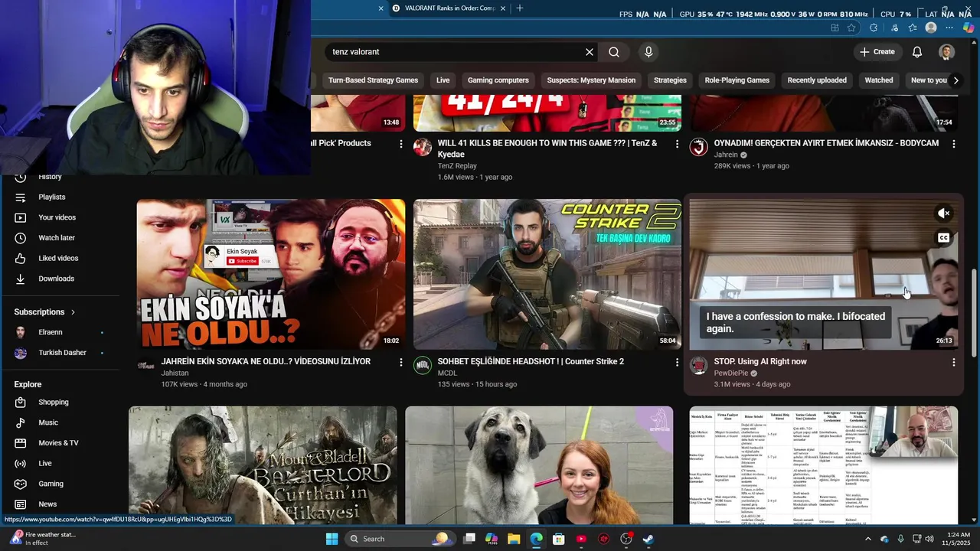Open the browser settings ellipsis menu
The width and height of the screenshot is (980, 551).
pyautogui.click(x=949, y=28)
